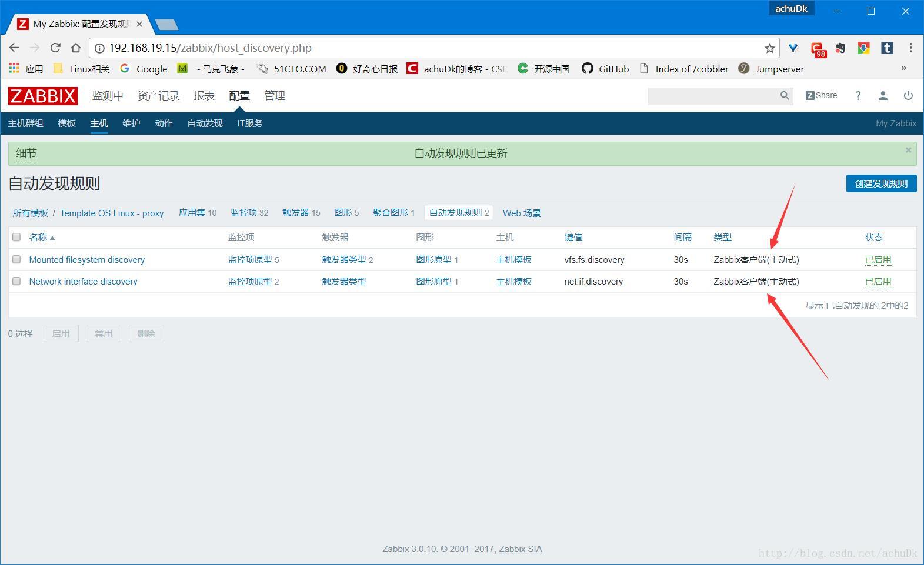The width and height of the screenshot is (924, 565).
Task: Click 主机模板 in Mounted filesystem row
Action: pyautogui.click(x=513, y=259)
